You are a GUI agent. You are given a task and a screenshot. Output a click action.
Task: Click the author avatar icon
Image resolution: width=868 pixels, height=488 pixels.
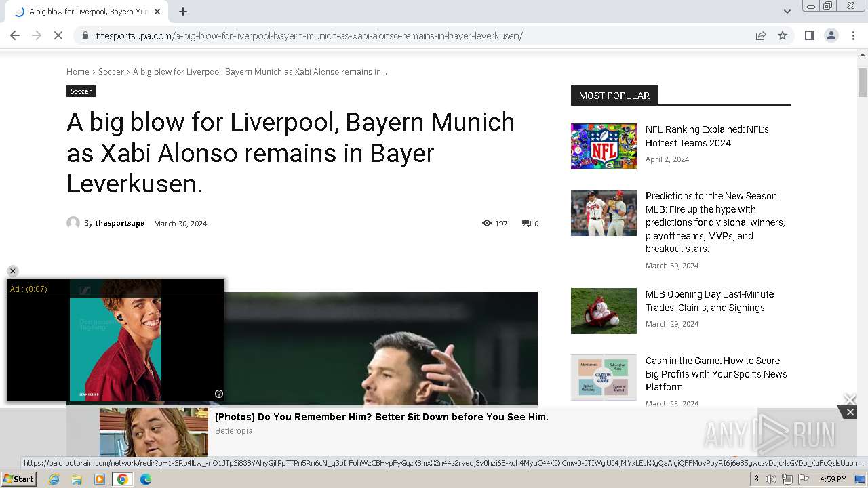(73, 223)
